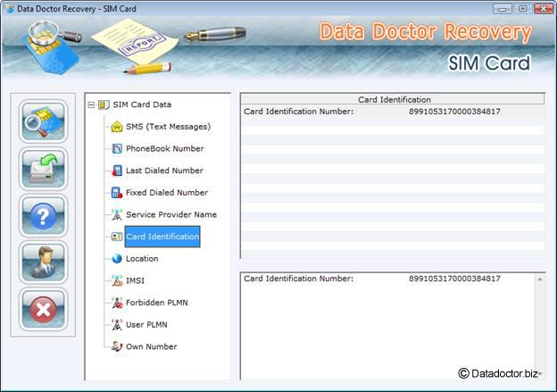Select the highlighted Card Identification entry

162,237
